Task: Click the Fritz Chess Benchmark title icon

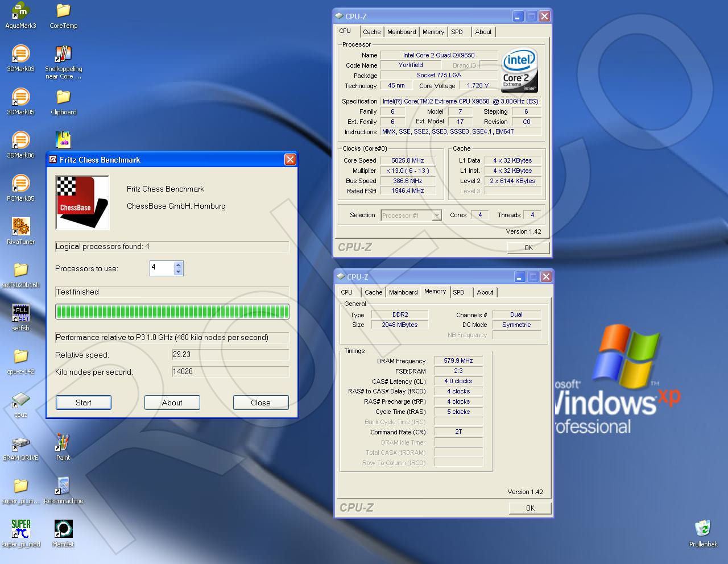Action: tap(53, 160)
